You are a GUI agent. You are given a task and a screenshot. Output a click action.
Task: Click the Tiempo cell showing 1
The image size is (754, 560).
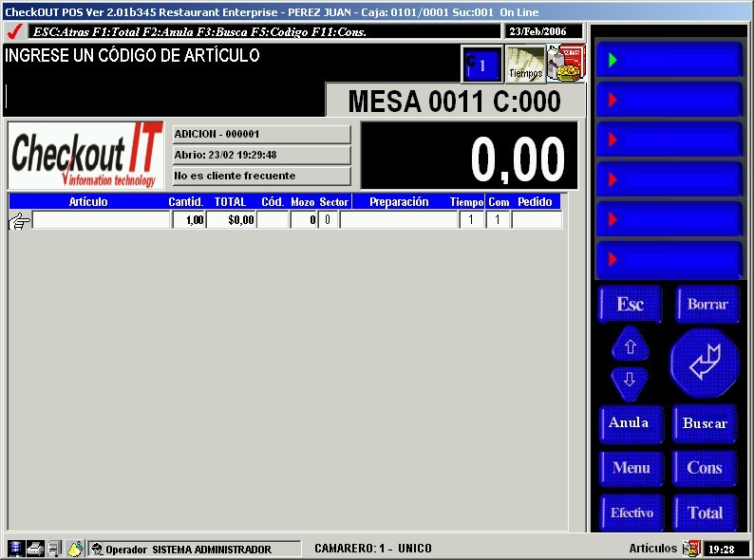pos(471,220)
